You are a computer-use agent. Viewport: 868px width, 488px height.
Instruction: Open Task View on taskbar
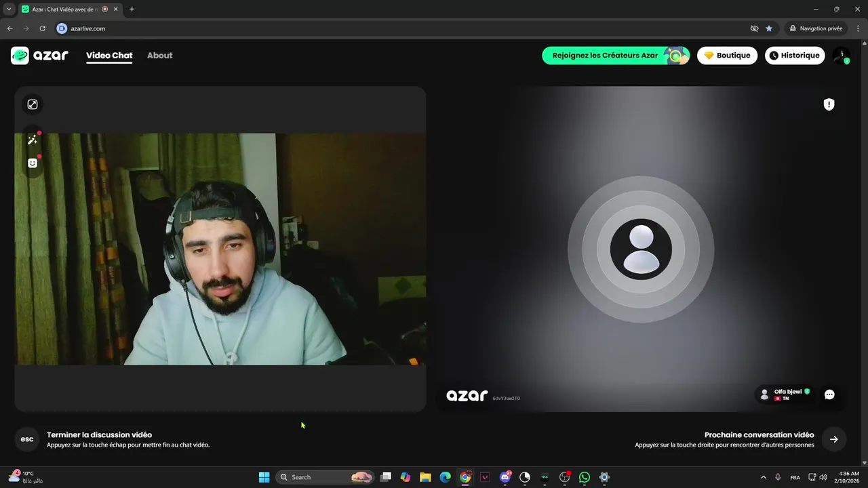pos(386,477)
